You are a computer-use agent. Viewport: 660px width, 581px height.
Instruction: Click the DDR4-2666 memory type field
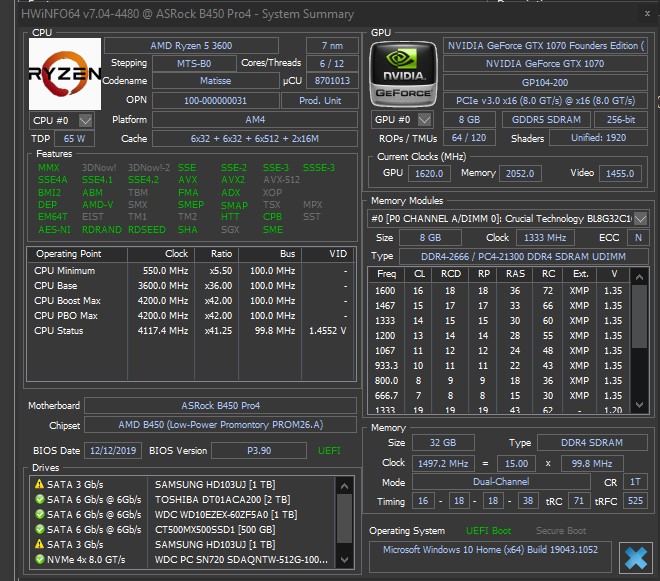[524, 256]
